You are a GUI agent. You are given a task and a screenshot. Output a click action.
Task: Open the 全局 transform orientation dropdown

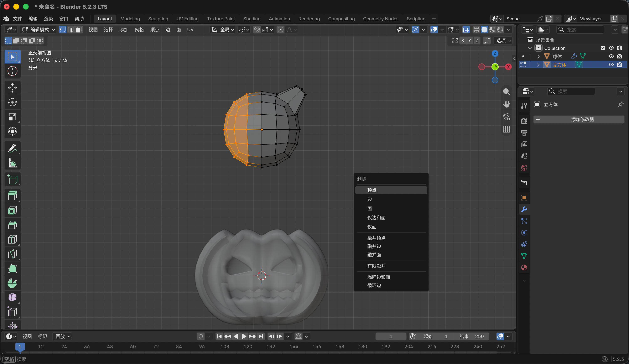pos(223,30)
